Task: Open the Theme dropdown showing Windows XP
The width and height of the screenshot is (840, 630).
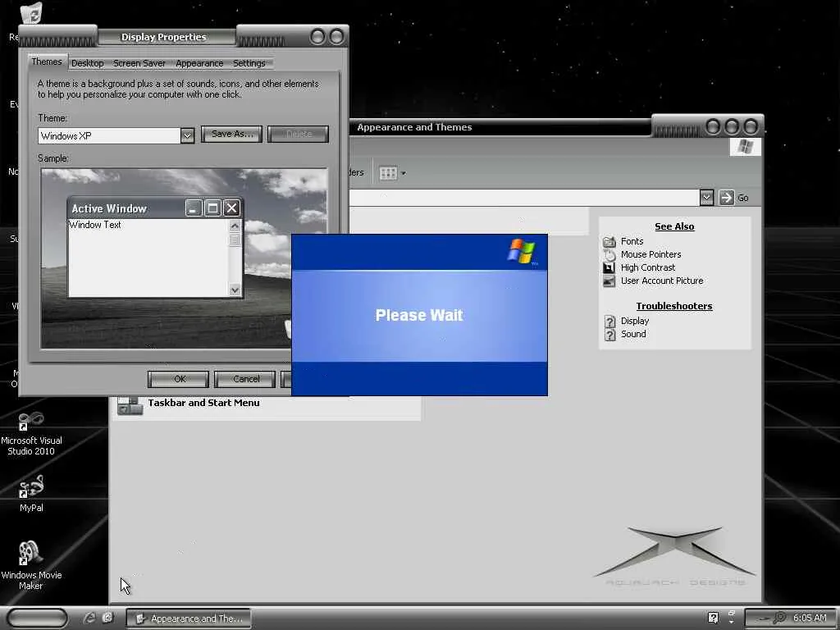Action: pos(187,135)
